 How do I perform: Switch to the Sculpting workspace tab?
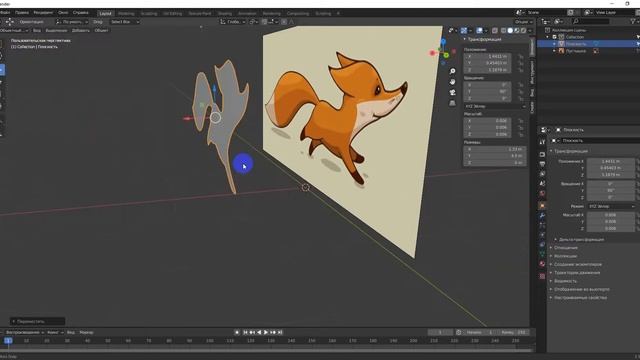(x=149, y=13)
